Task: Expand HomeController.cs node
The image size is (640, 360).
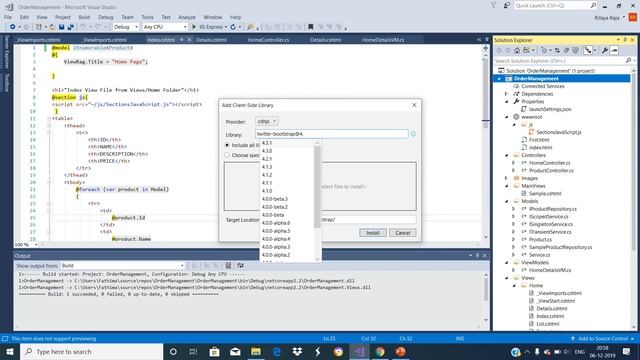Action: pos(514,163)
